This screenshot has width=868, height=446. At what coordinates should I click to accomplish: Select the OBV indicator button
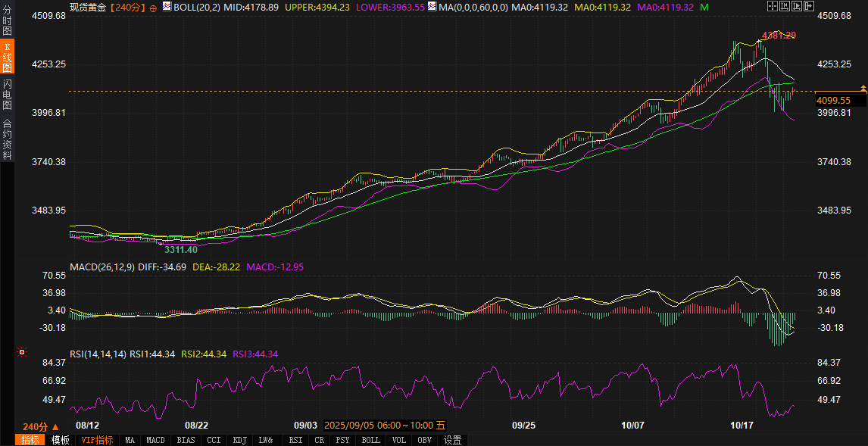[424, 440]
